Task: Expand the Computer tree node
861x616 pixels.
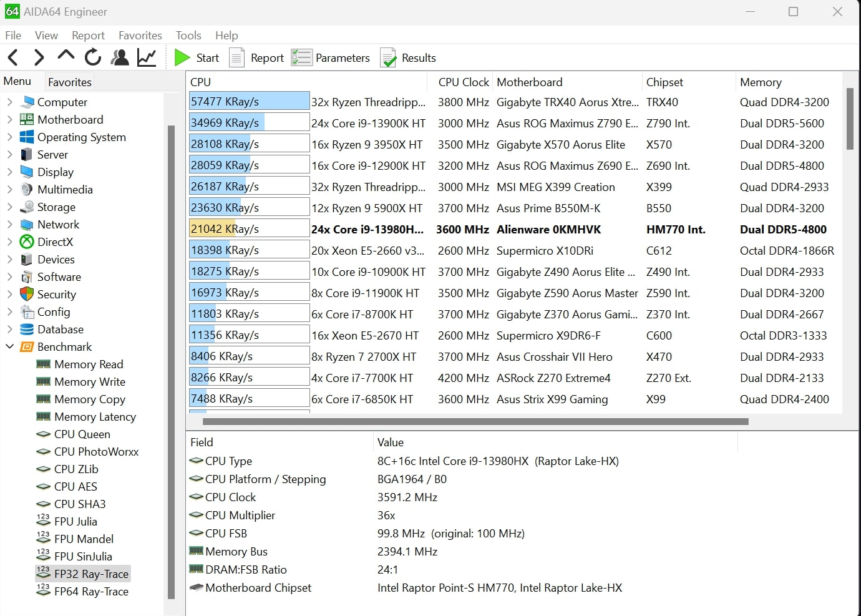Action: [x=9, y=102]
